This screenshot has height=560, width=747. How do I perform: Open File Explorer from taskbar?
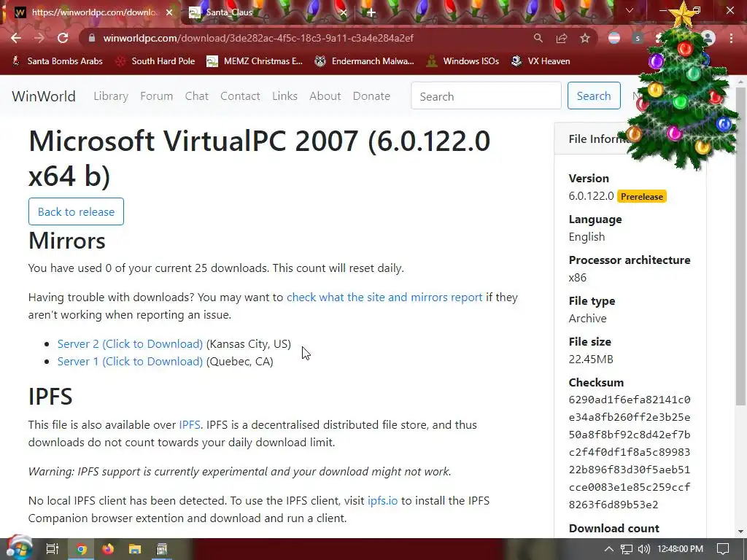(135, 549)
